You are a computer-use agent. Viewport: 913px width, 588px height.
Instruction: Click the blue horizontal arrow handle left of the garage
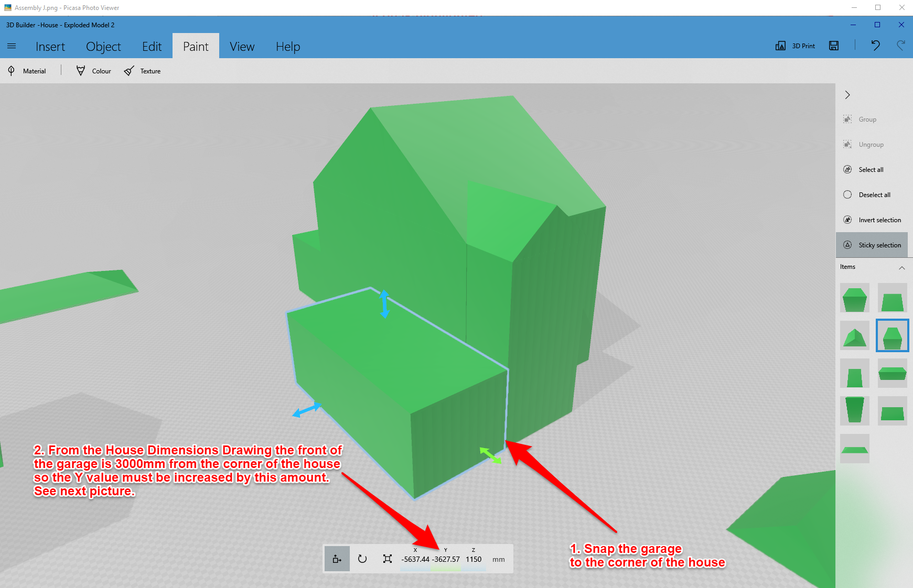(307, 410)
